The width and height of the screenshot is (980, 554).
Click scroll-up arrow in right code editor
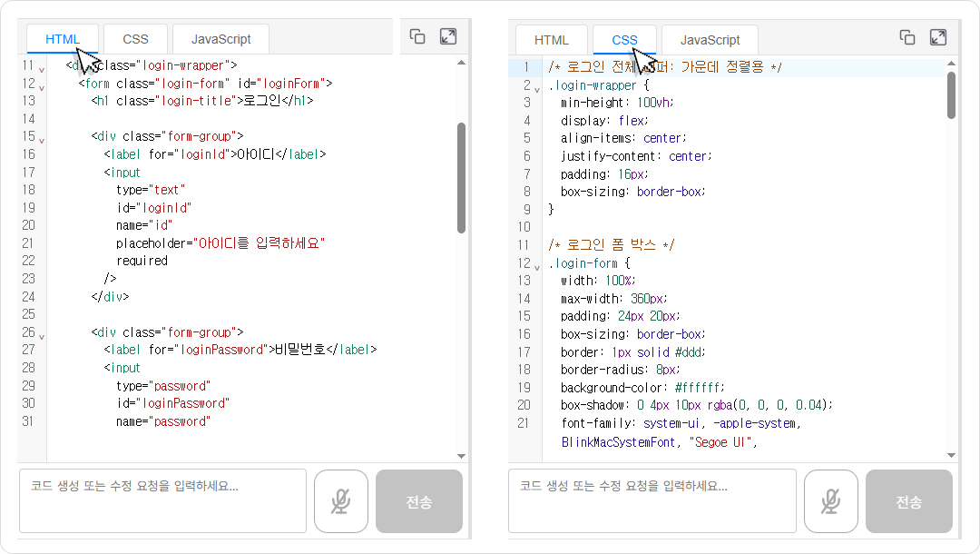(x=951, y=64)
